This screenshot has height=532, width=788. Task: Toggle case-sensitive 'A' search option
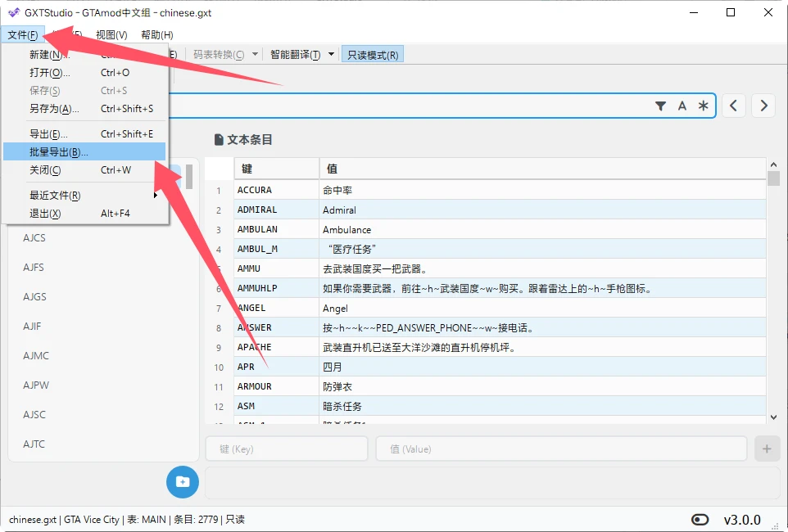[x=682, y=106]
